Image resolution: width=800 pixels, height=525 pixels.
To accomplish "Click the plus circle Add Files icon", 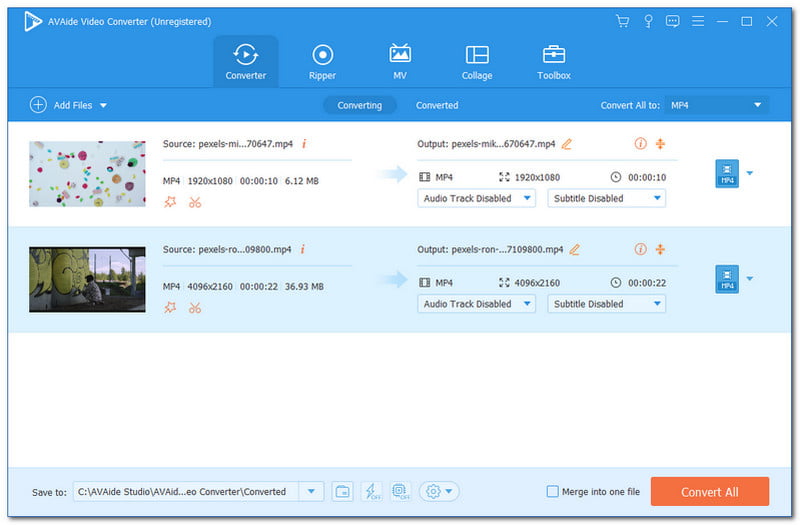I will (x=38, y=105).
